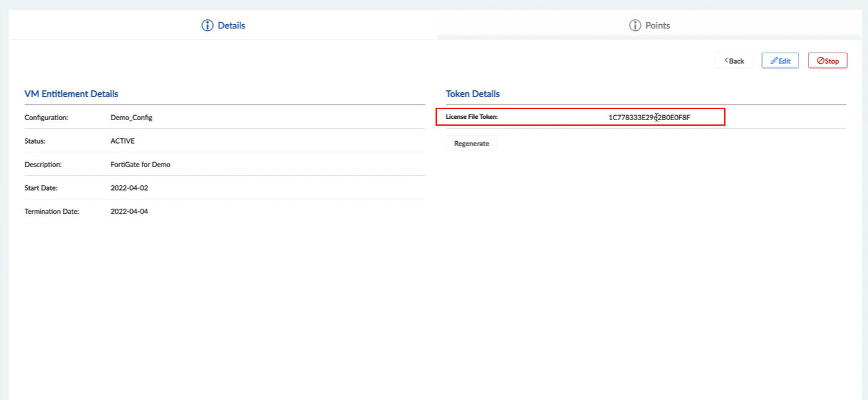Click the Edit button label

[784, 61]
